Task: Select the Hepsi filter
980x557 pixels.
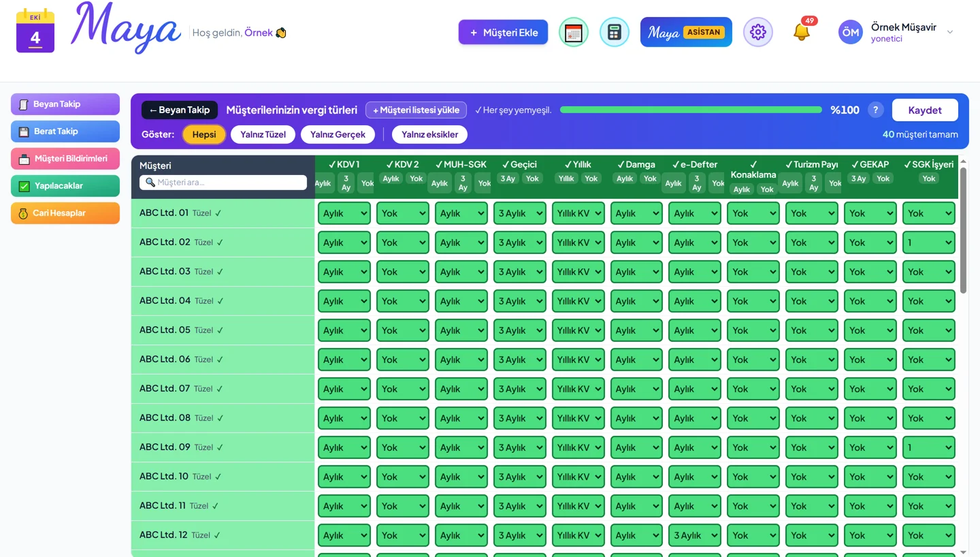Action: [x=204, y=134]
